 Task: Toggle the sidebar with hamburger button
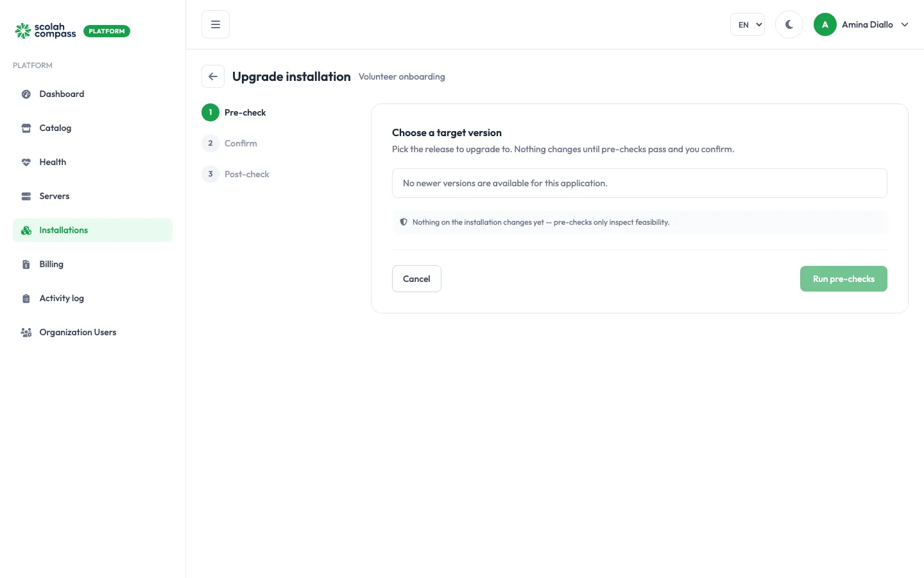(216, 24)
